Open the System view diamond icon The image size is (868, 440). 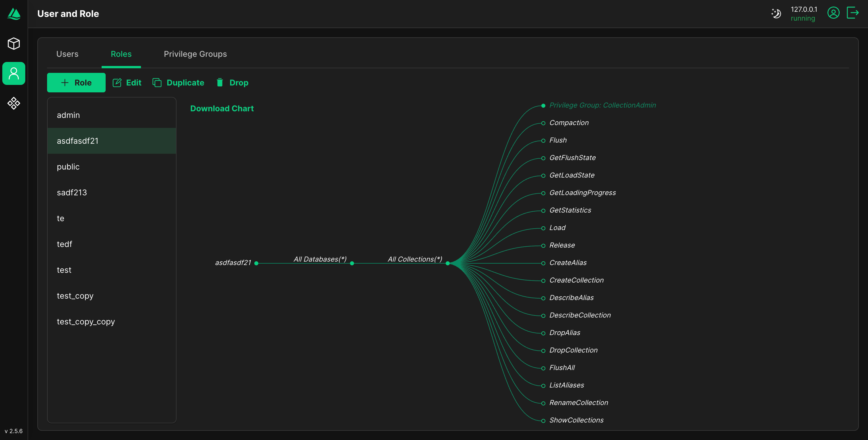point(14,103)
